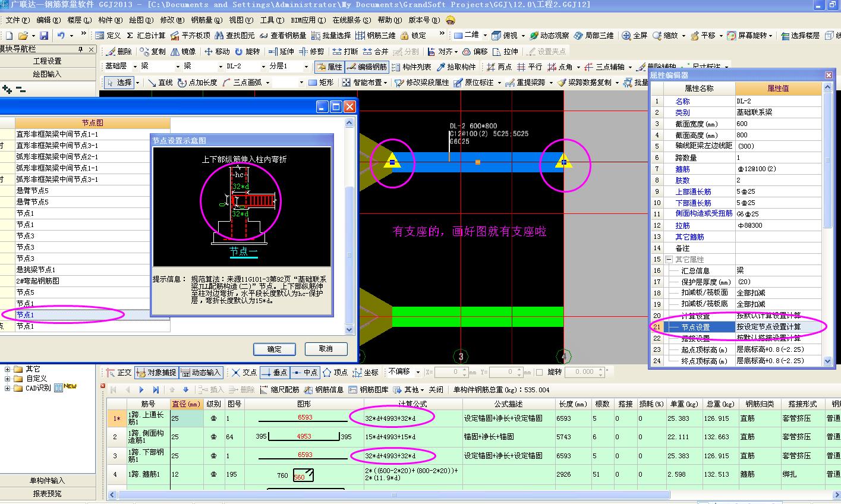Toggle 动态输入 dynamic input
The height and width of the screenshot is (504, 841).
pyautogui.click(x=201, y=373)
